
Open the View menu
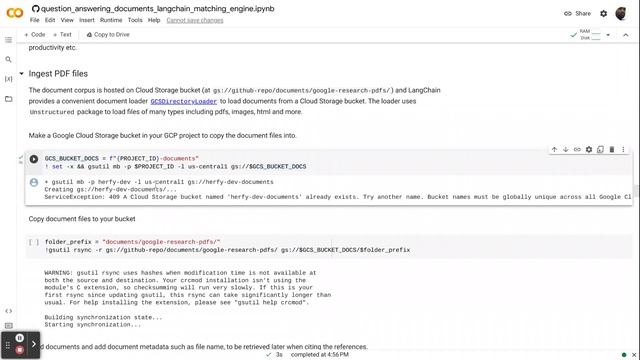[x=67, y=20]
